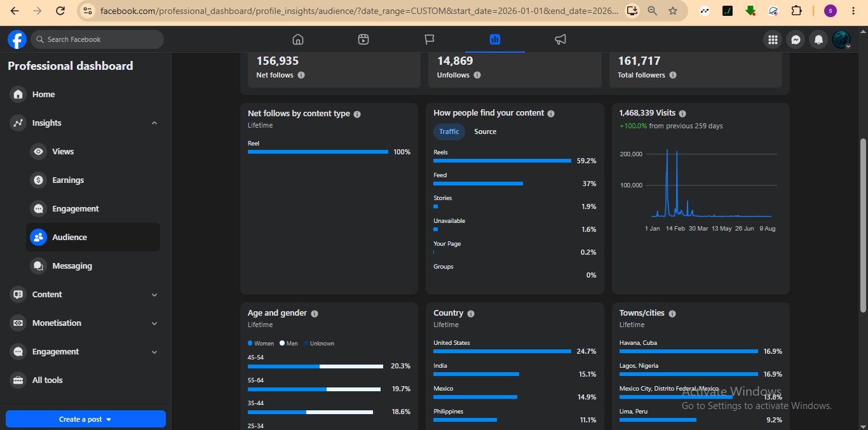Open the Pages flag icon in top navigation

point(430,39)
